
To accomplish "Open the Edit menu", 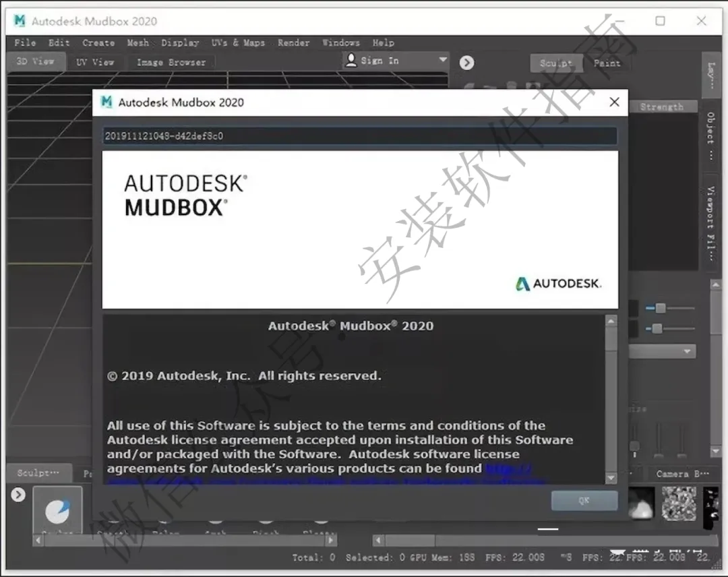I will click(x=59, y=42).
